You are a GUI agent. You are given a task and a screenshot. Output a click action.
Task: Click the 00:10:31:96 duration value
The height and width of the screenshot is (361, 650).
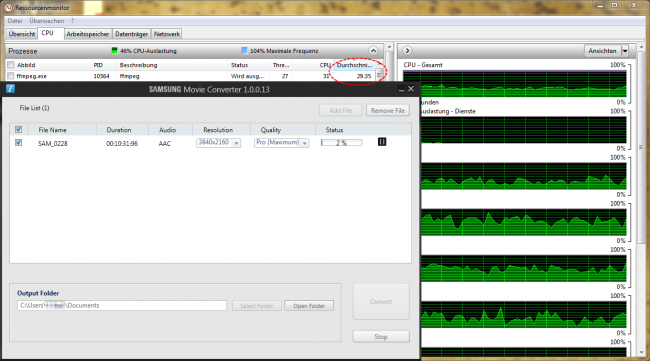pyautogui.click(x=122, y=143)
